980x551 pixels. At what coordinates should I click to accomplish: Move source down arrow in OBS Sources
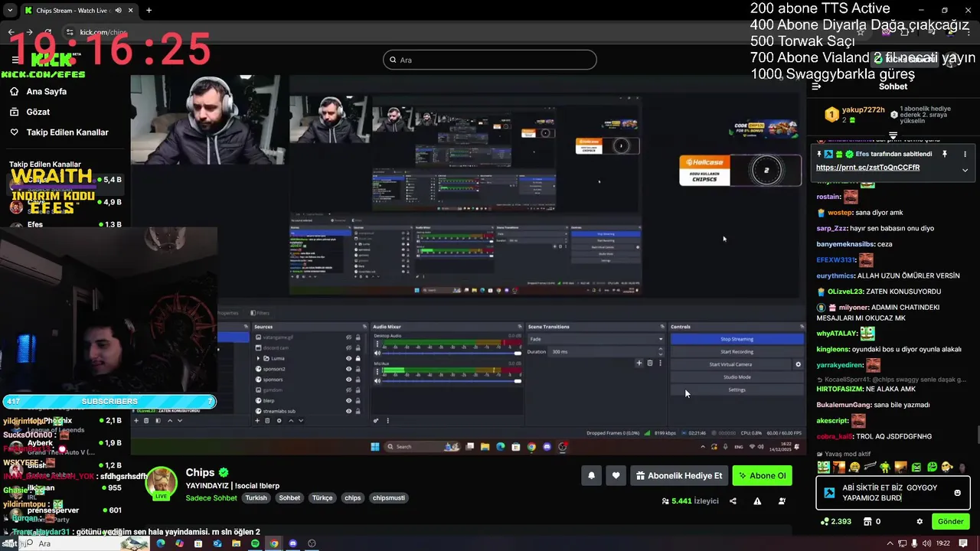301,420
